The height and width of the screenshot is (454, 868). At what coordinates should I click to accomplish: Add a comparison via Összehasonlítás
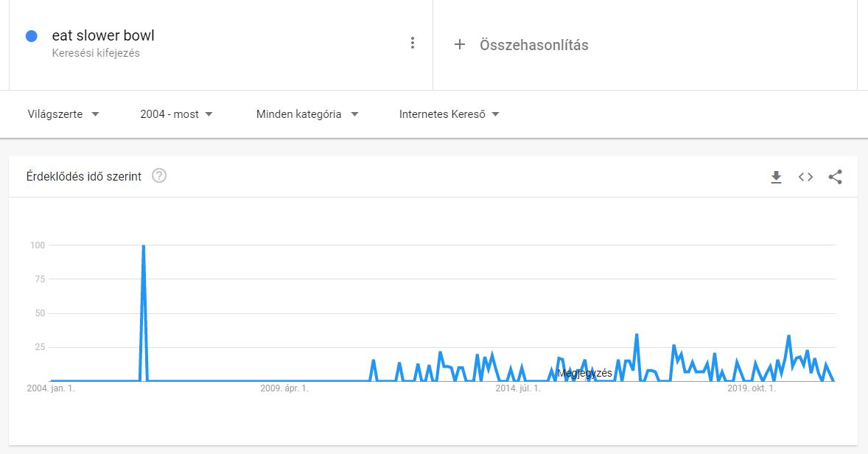tap(533, 45)
